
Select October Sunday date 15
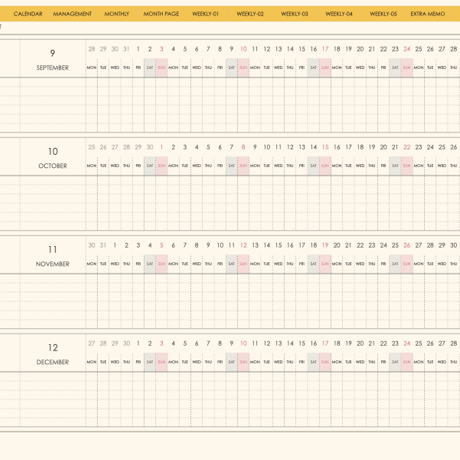tap(325, 147)
